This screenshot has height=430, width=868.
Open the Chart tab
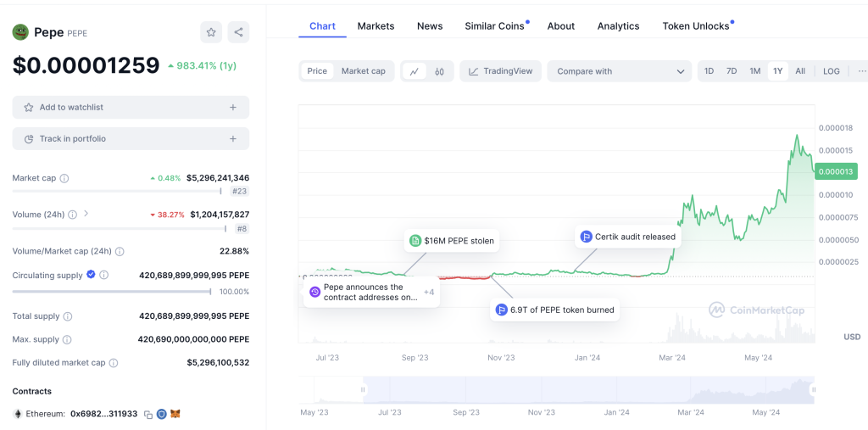[x=322, y=26]
